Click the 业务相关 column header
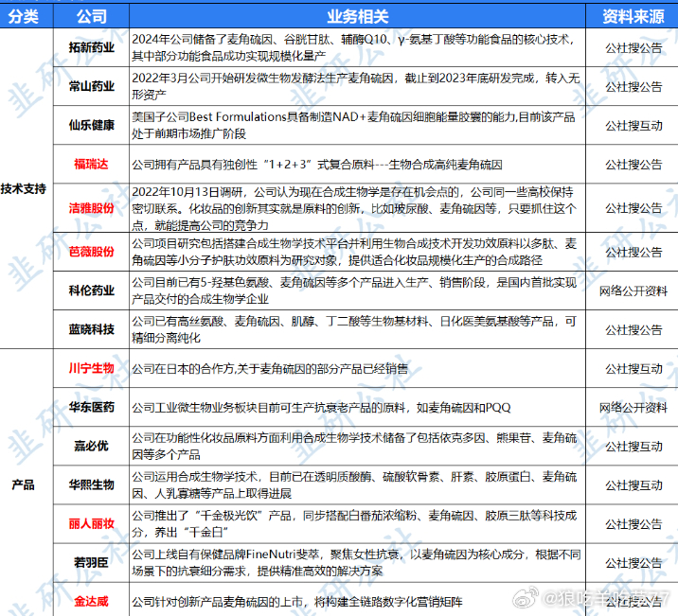Viewport: 678px width, 616px height. (x=357, y=16)
